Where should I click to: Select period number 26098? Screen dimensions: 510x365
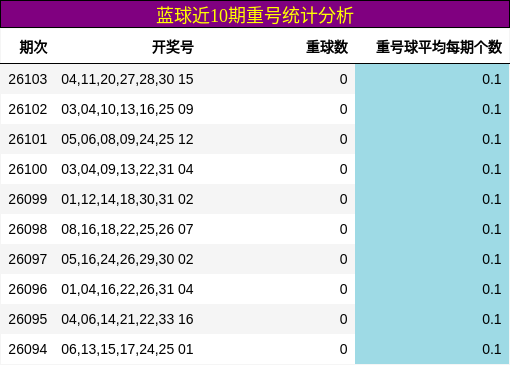tap(28, 229)
